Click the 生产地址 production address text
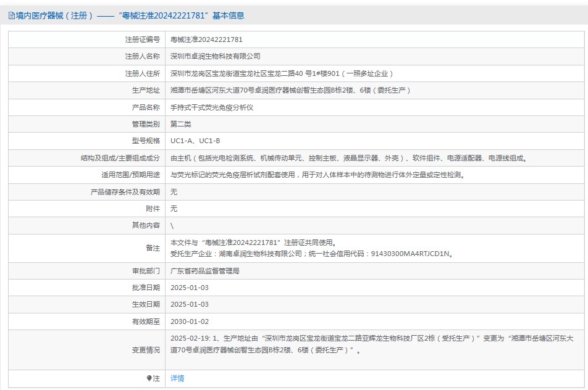Viewport: 588px width, 390px height. [290, 90]
